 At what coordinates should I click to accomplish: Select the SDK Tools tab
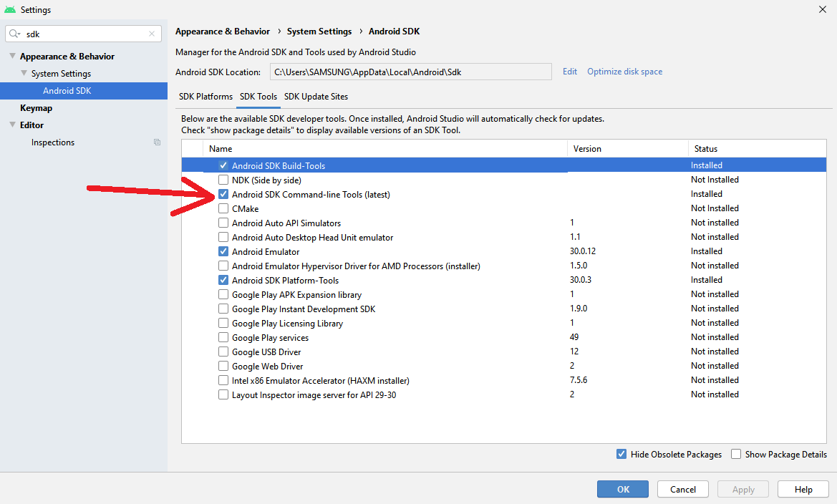coord(258,97)
